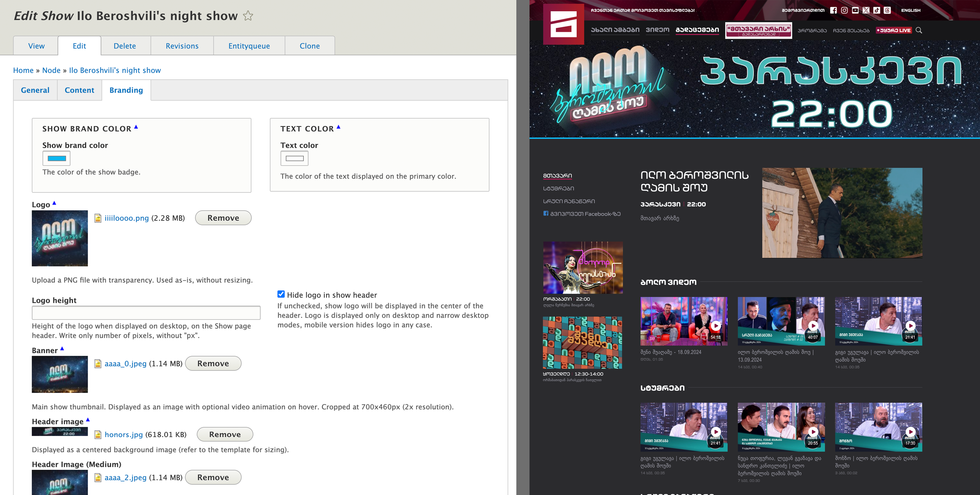
Task: Go to the Entityqueue tab
Action: coord(249,46)
